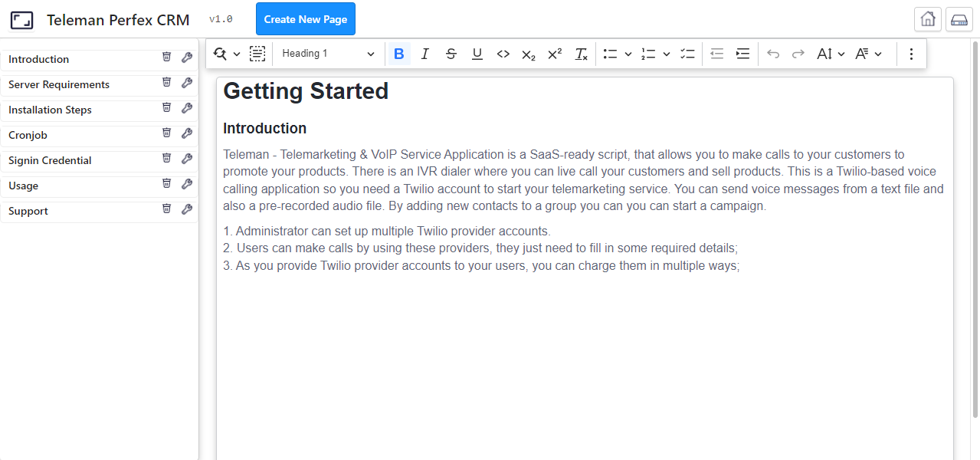This screenshot has height=460, width=980.
Task: Decrease indent of the text
Action: [x=717, y=54]
